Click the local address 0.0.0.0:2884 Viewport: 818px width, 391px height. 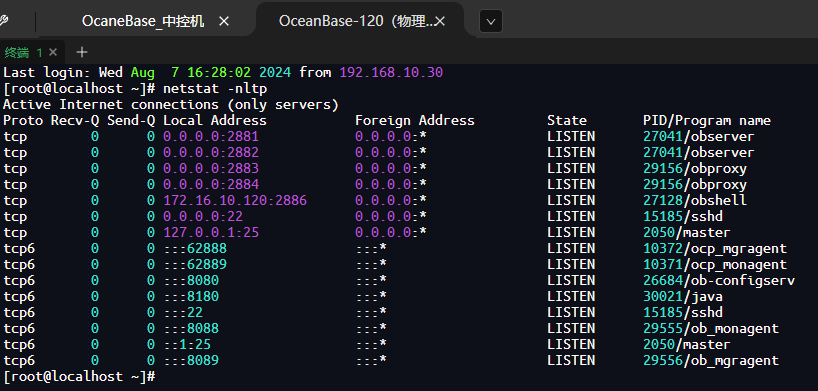[211, 184]
